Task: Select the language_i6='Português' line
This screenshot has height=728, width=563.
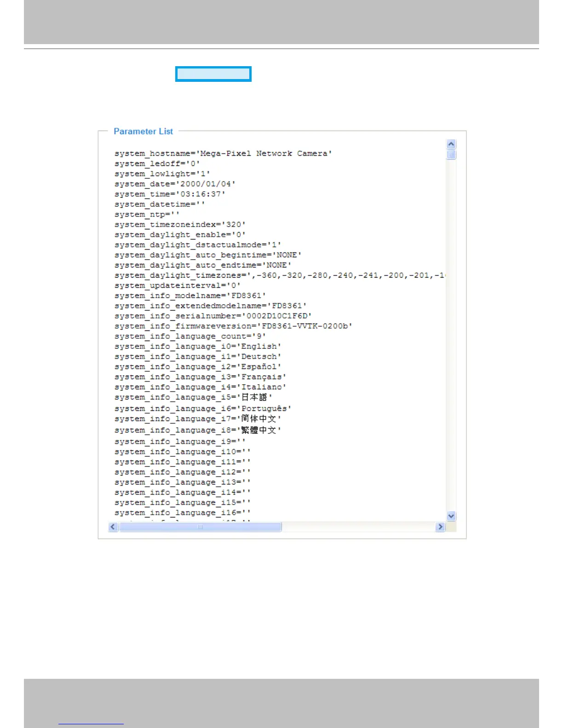Action: tap(203, 409)
